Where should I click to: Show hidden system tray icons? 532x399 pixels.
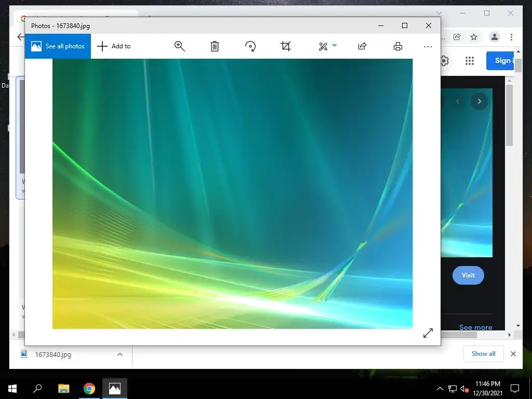click(x=440, y=389)
